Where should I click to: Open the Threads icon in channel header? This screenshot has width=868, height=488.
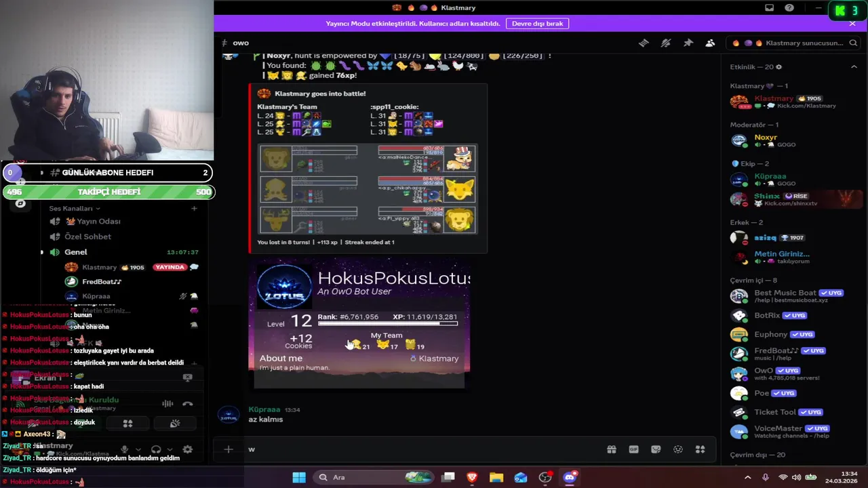pos(644,43)
